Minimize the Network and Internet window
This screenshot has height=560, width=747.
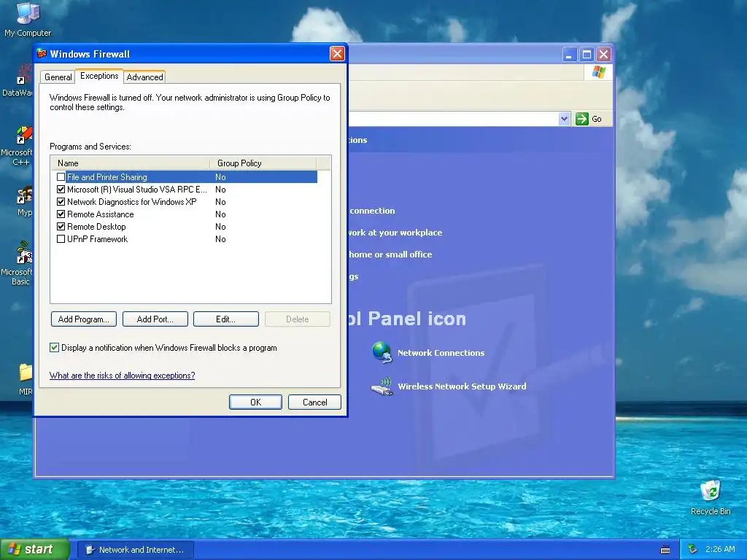pos(569,54)
